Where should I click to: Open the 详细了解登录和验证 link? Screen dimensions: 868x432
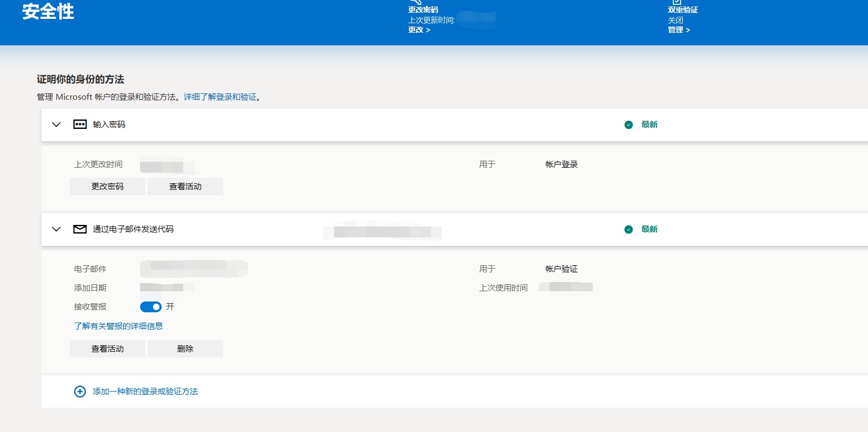point(220,97)
